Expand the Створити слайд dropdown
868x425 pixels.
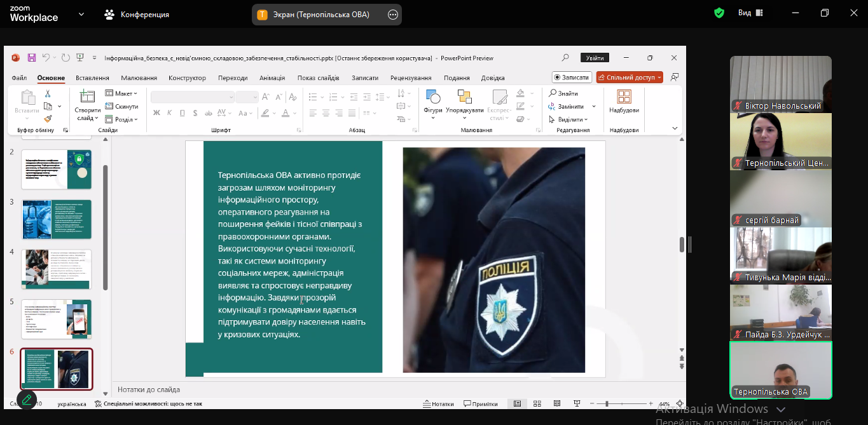click(x=87, y=118)
